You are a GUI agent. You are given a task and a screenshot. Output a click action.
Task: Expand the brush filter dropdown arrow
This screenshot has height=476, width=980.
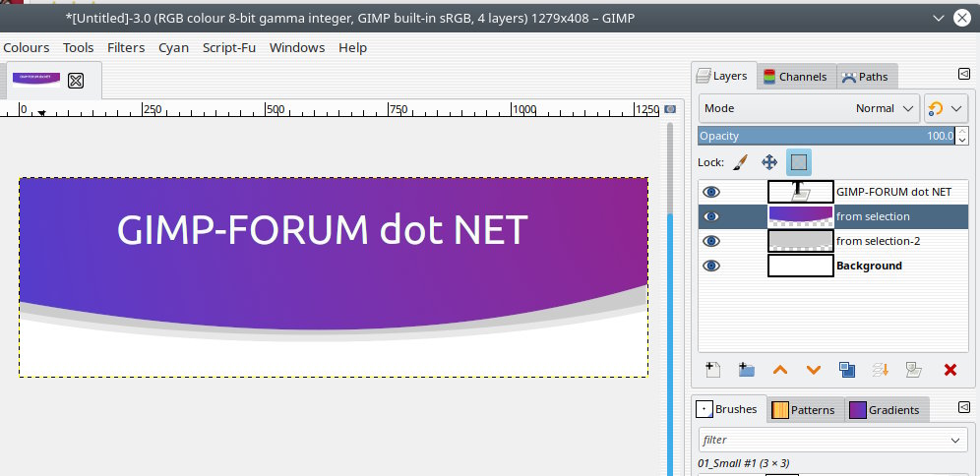coord(955,440)
